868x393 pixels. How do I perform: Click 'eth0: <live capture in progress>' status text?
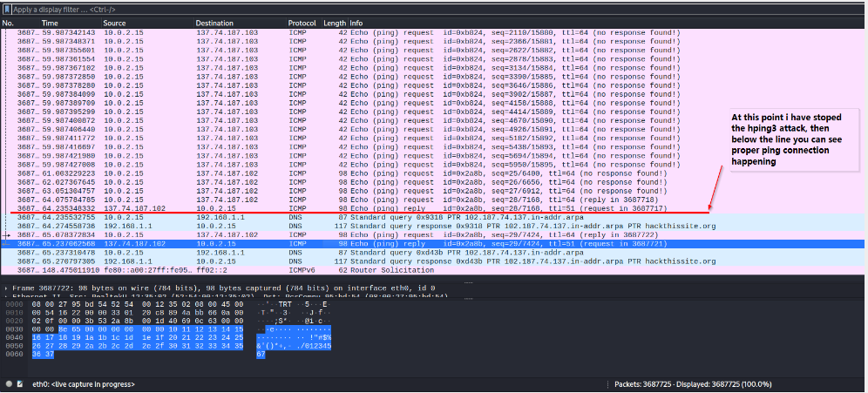[84, 384]
